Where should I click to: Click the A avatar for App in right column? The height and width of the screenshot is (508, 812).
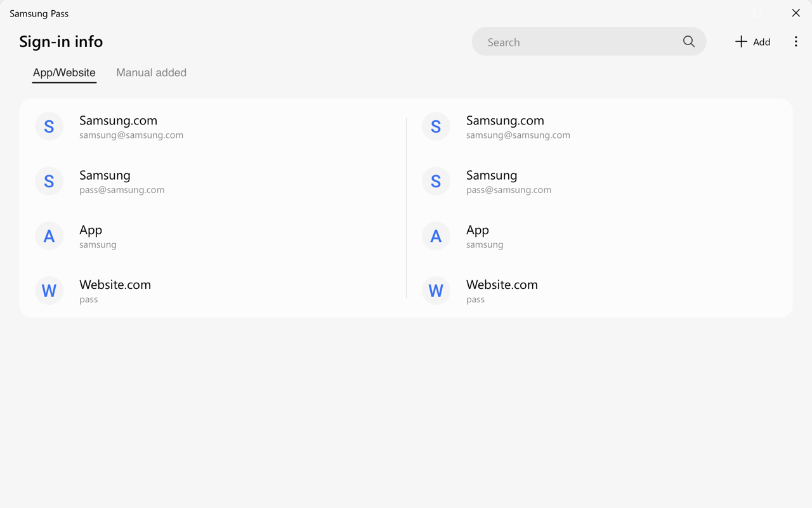pos(436,236)
